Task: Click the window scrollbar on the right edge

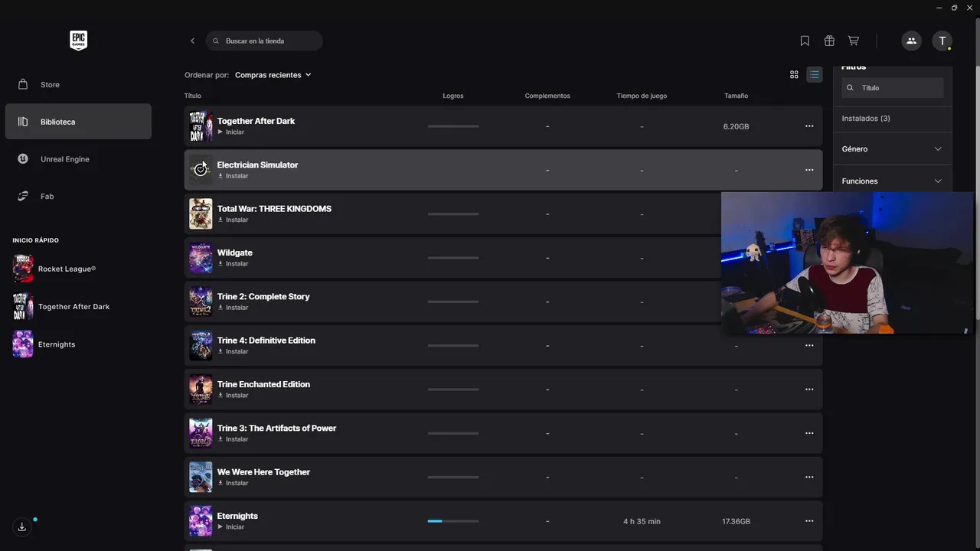Action: 976,192
